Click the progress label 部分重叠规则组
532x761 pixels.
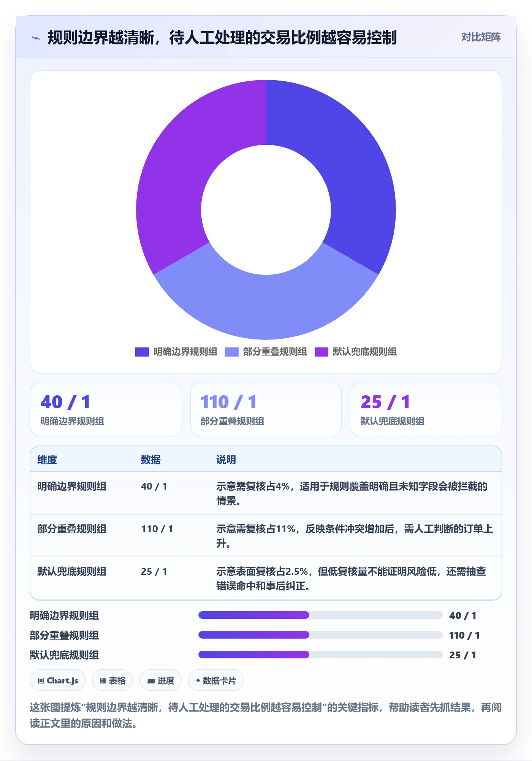[x=64, y=636]
